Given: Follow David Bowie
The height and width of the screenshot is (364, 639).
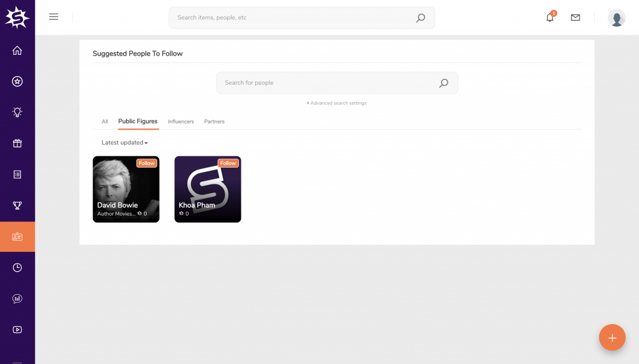Looking at the screenshot, I should pos(146,163).
